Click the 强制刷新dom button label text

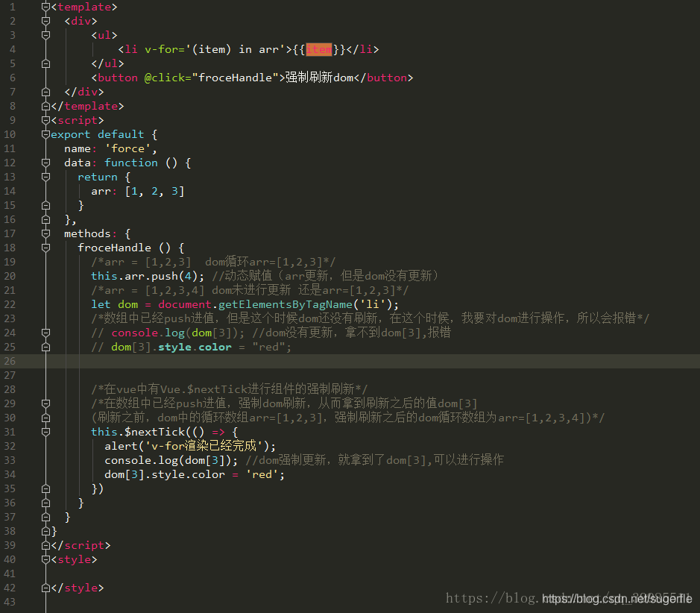[x=319, y=78]
